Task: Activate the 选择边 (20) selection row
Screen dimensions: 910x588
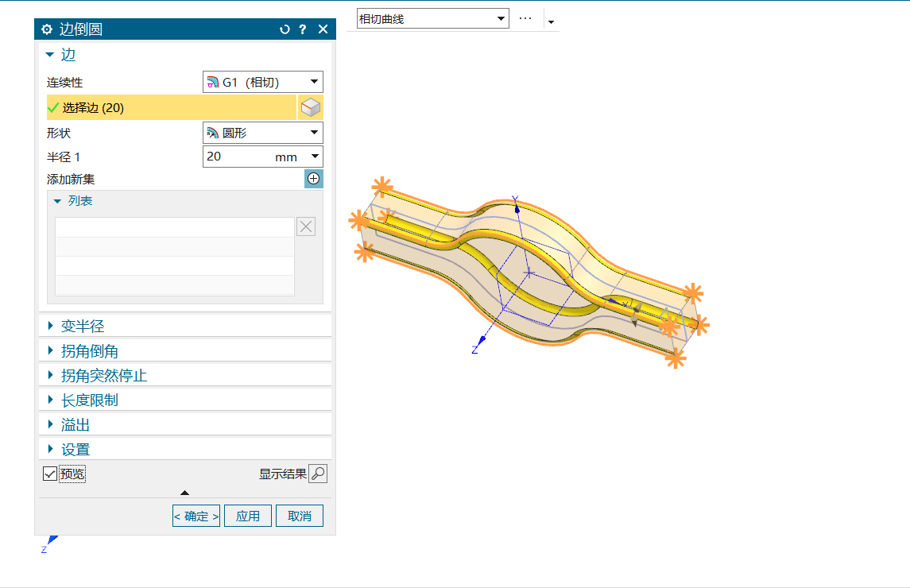Action: (171, 107)
